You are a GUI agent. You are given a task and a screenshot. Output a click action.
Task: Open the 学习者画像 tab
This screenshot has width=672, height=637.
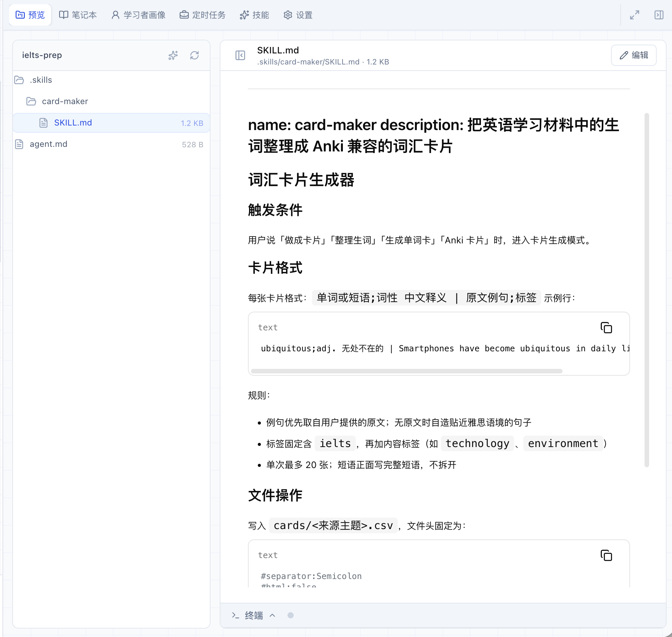coord(138,15)
